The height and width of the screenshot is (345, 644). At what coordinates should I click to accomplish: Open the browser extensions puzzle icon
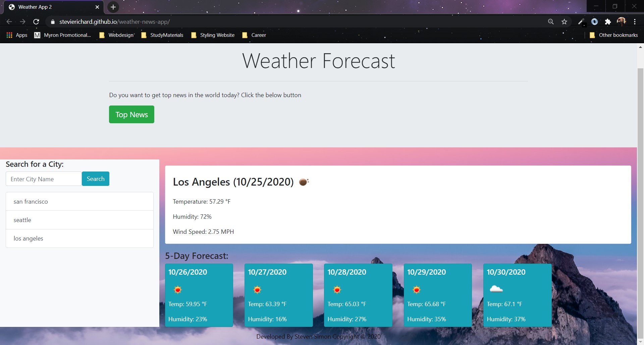tap(608, 22)
